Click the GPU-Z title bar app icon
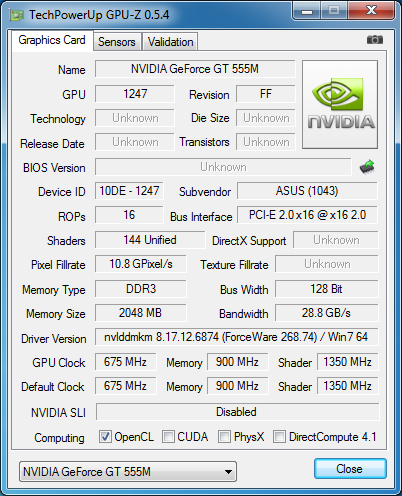402x496 pixels. pyautogui.click(x=16, y=15)
